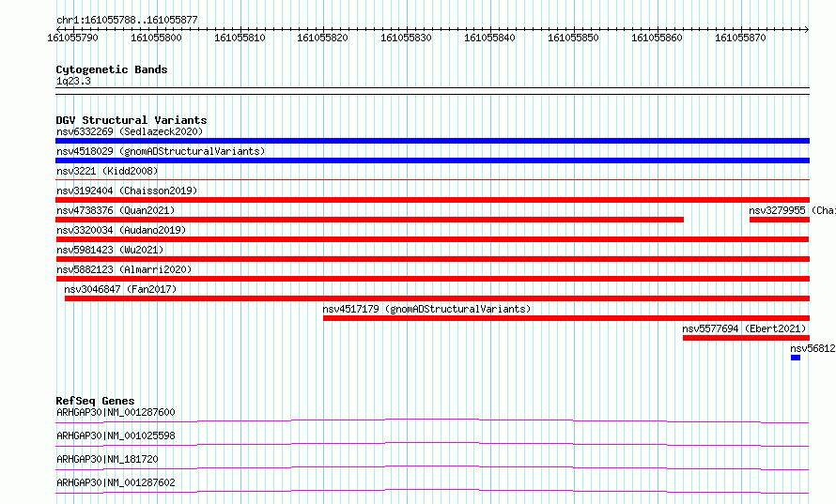Click the red bar under nsv3320034
The height and width of the screenshot is (504, 836).
click(432, 239)
